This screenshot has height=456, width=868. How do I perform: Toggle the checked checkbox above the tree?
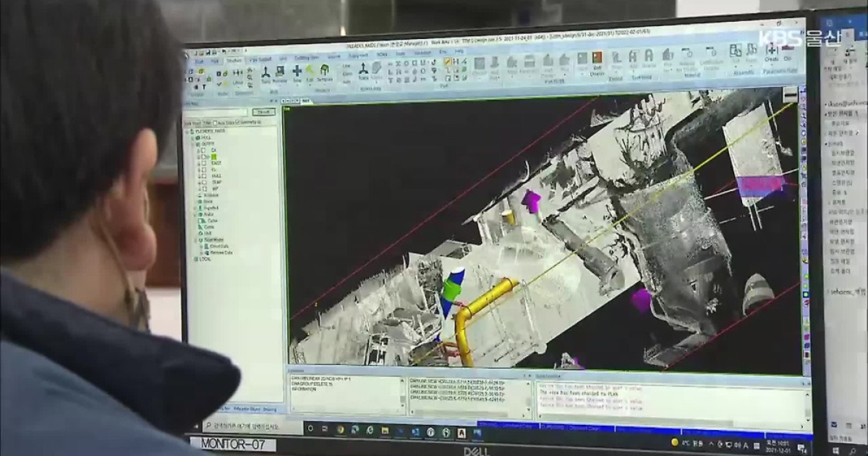[237, 122]
